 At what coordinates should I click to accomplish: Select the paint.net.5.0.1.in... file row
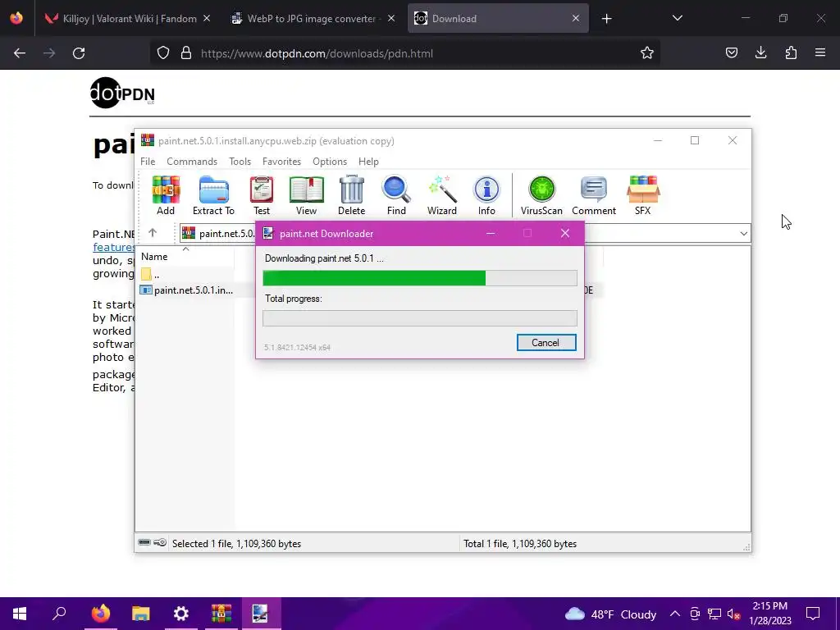click(186, 290)
